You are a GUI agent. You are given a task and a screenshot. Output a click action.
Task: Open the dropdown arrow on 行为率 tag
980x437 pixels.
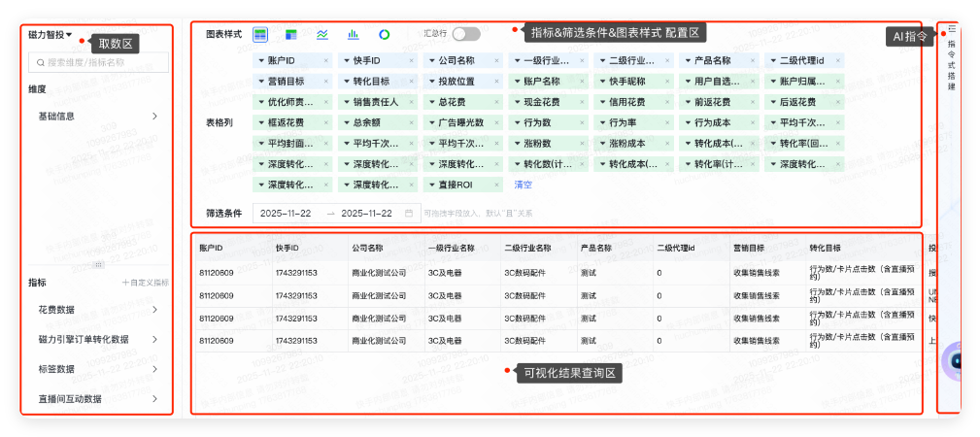pos(602,122)
